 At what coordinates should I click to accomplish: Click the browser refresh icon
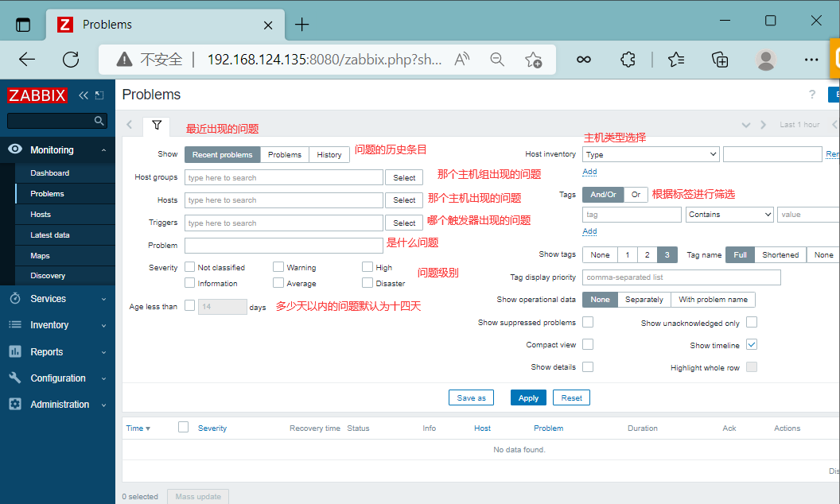[x=71, y=60]
